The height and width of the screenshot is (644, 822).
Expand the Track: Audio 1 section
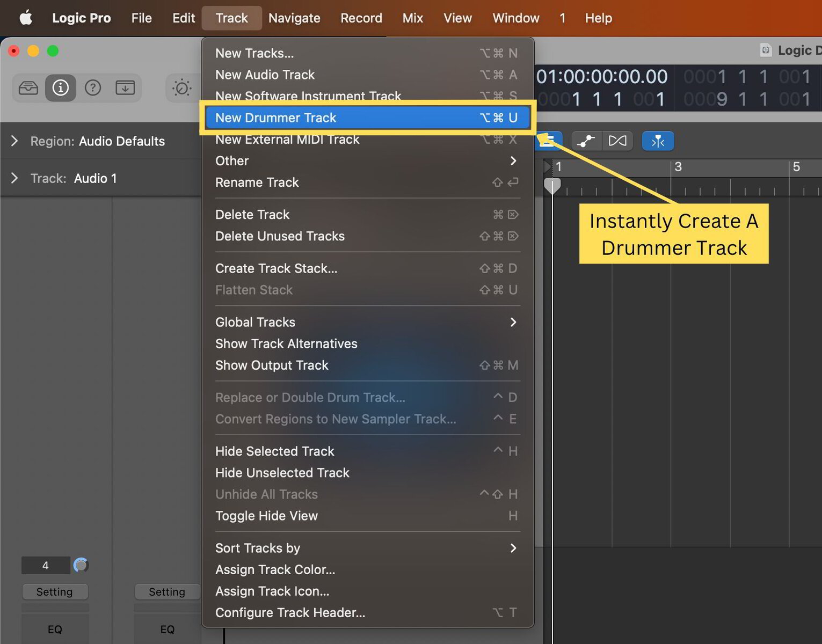[13, 178]
